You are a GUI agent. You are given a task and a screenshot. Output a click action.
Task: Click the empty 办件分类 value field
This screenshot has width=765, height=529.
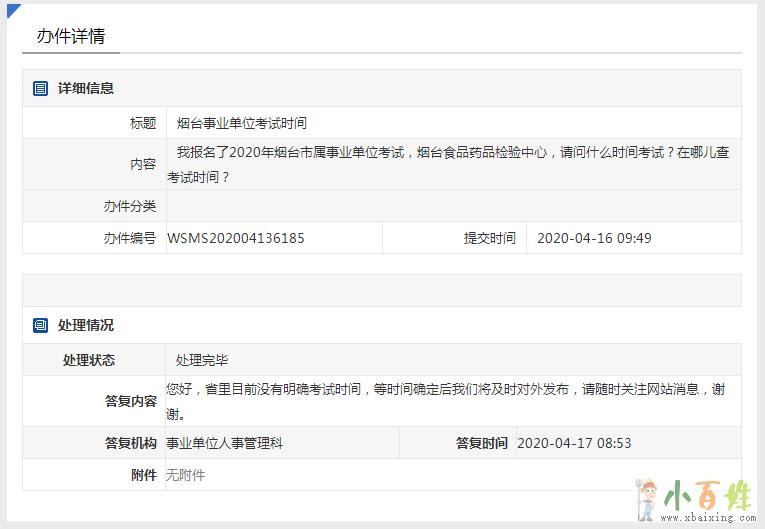click(453, 206)
